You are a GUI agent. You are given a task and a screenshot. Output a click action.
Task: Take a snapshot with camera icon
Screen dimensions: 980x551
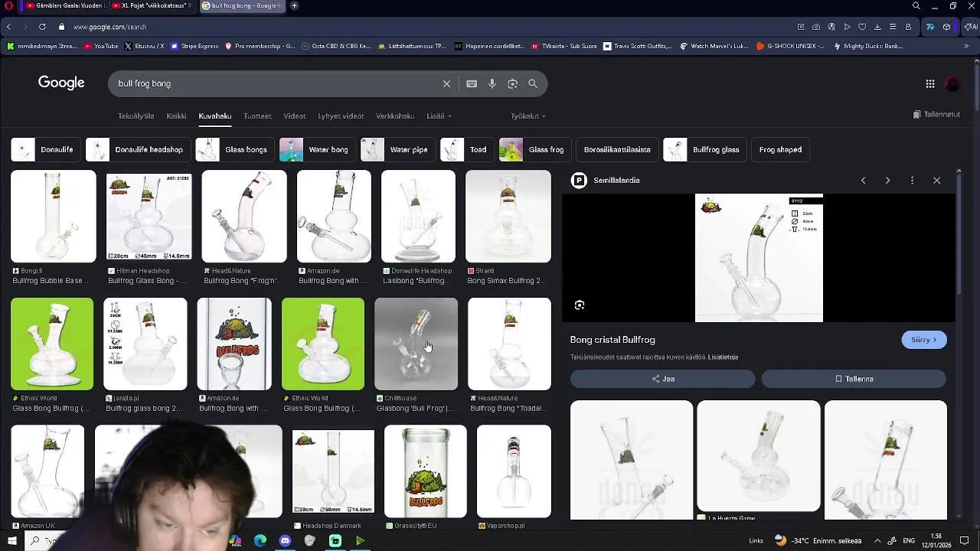coord(816,27)
